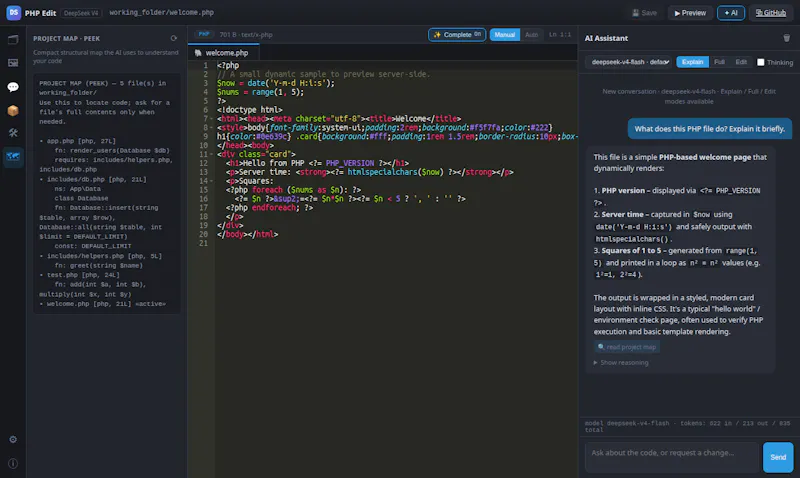This screenshot has height=478, width=800.
Task: Click the fn: greet(string $name) row
Action: tap(98, 265)
